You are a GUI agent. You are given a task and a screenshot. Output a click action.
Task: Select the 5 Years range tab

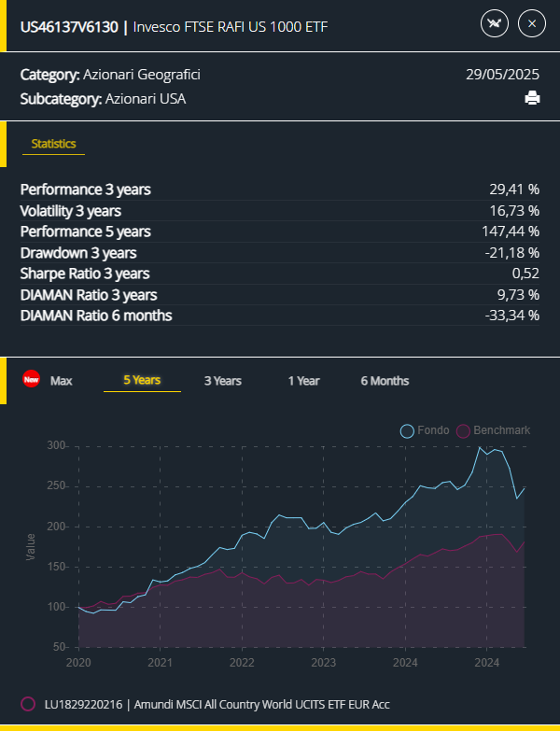142,381
